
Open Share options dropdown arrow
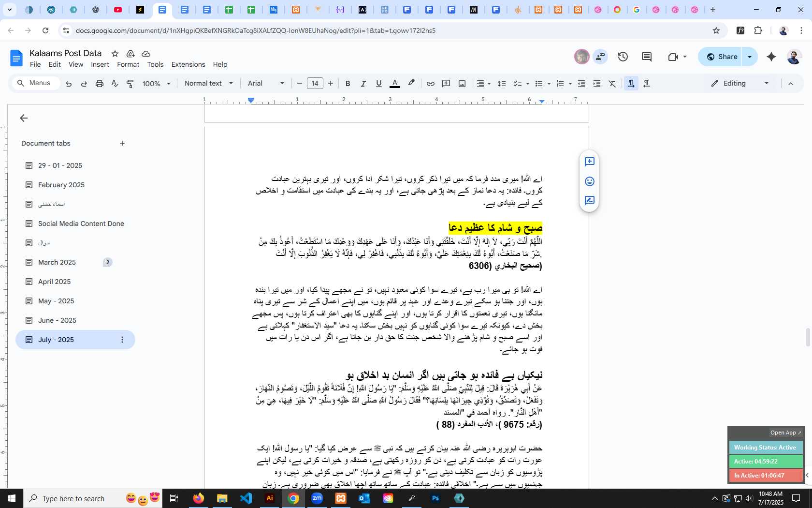[750, 57]
